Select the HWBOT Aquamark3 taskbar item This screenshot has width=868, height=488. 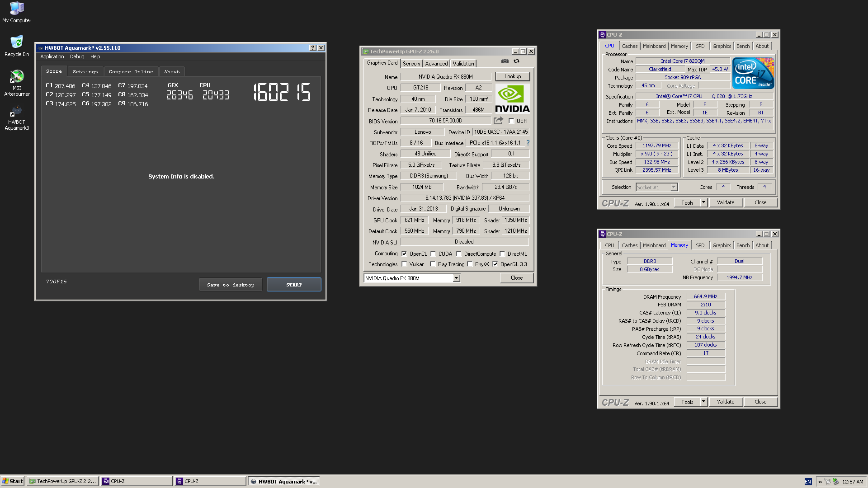pos(284,482)
